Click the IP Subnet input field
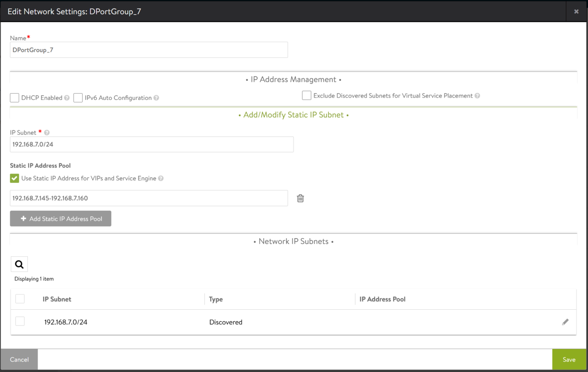 tap(151, 145)
